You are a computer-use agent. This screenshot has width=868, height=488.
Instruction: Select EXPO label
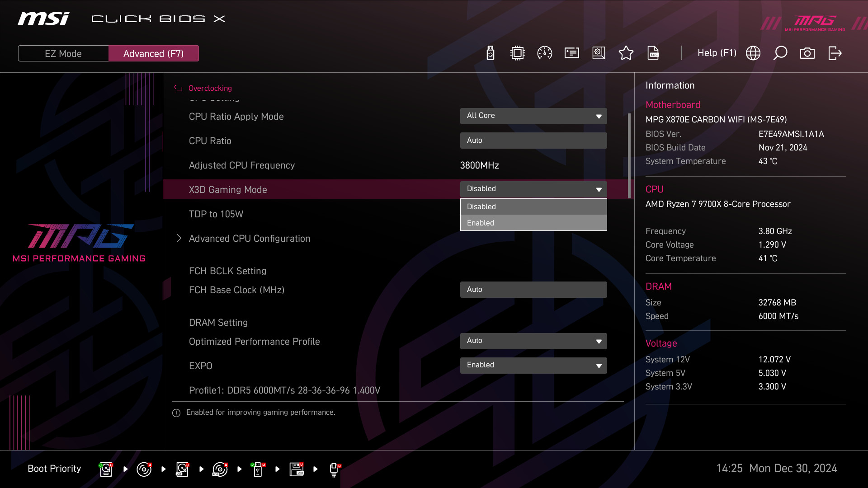click(x=201, y=366)
